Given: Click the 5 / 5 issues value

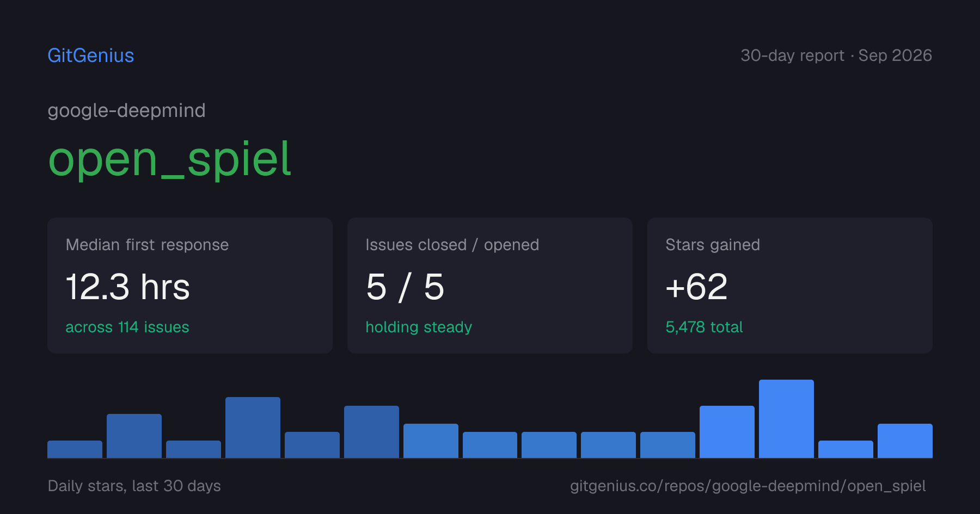Looking at the screenshot, I should click(405, 287).
